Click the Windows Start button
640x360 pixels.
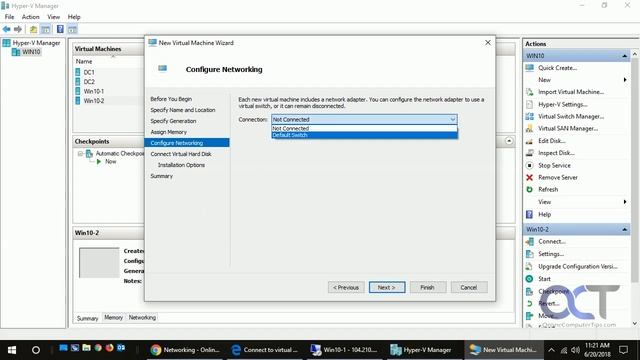point(12,350)
